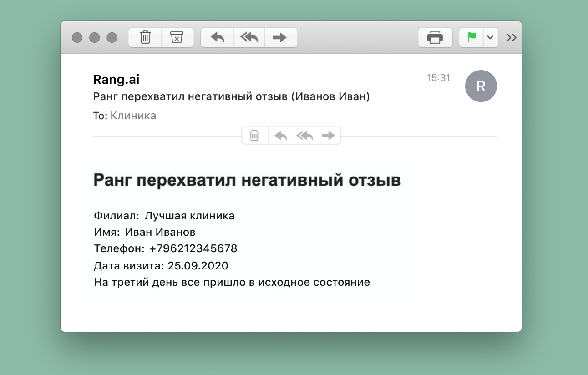Click inline forward arrow under header
Viewport: 588px width, 375px height.
click(328, 136)
